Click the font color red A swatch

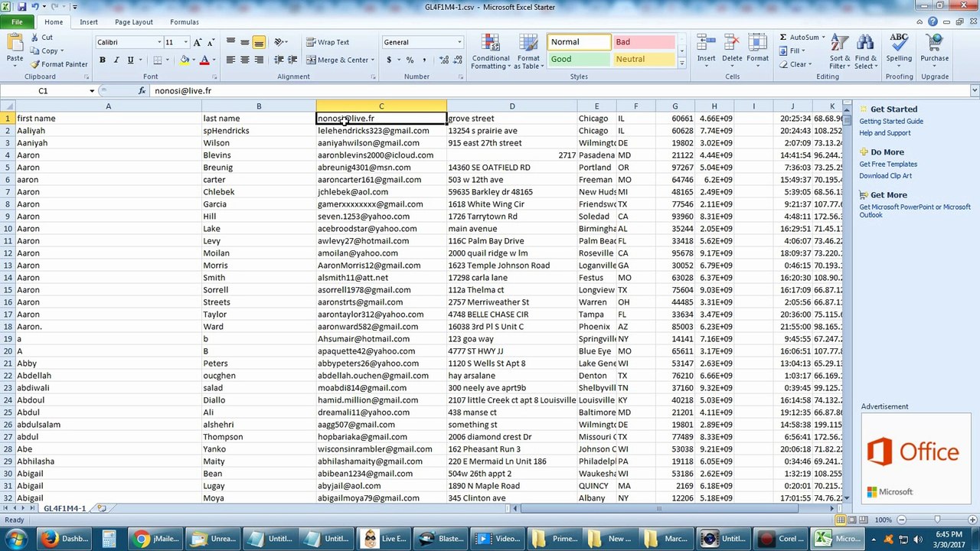tap(204, 60)
